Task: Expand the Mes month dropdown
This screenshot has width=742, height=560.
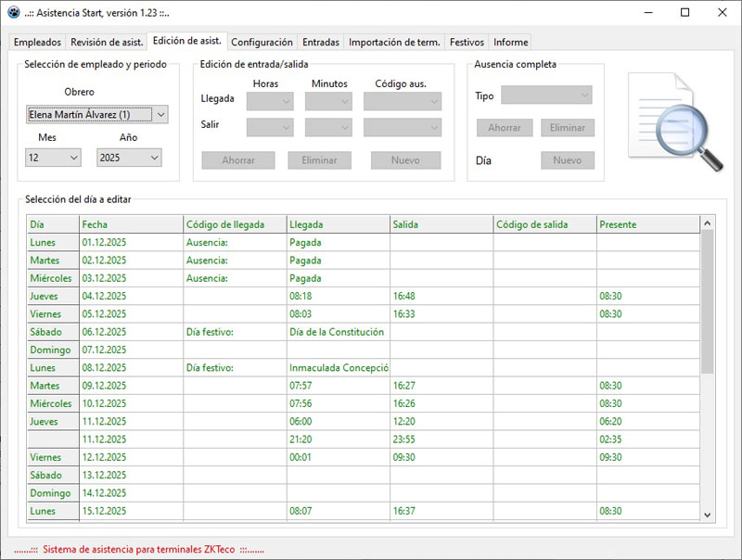Action: click(x=53, y=159)
